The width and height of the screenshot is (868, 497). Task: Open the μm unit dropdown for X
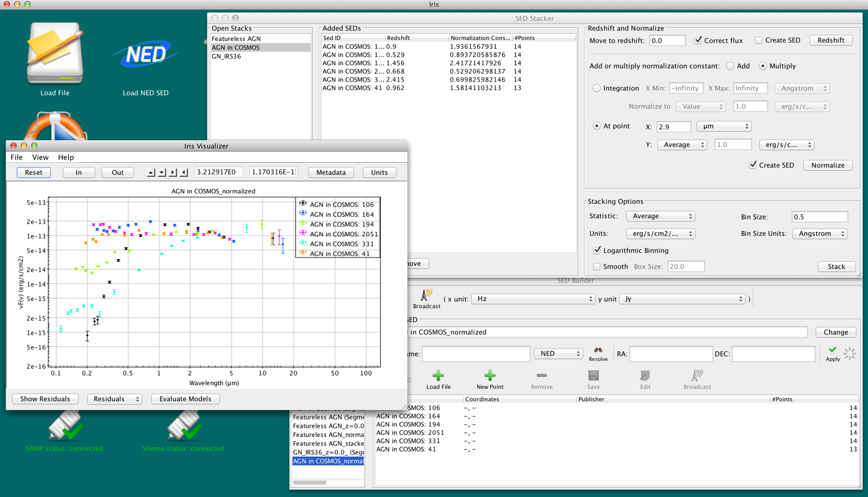[x=724, y=126]
